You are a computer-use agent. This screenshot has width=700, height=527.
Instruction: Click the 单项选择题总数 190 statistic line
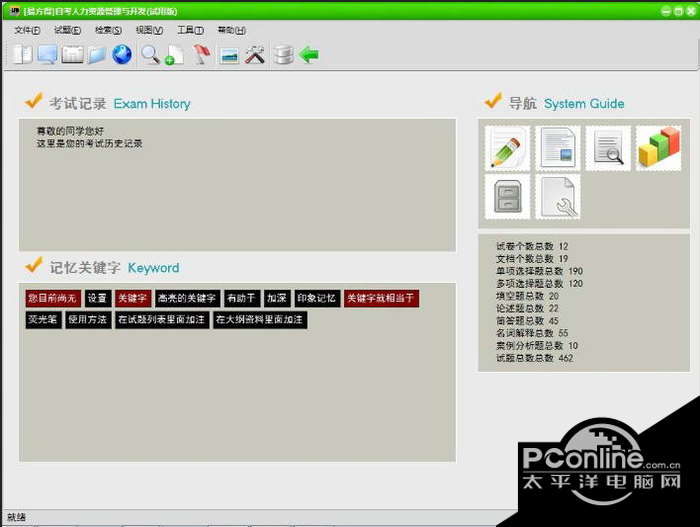tap(539, 271)
